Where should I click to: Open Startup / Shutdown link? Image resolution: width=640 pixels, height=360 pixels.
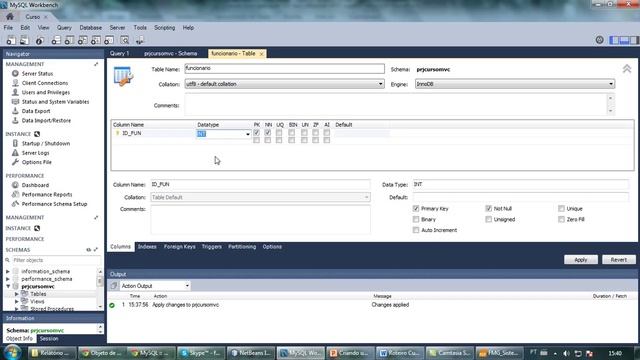click(x=46, y=144)
